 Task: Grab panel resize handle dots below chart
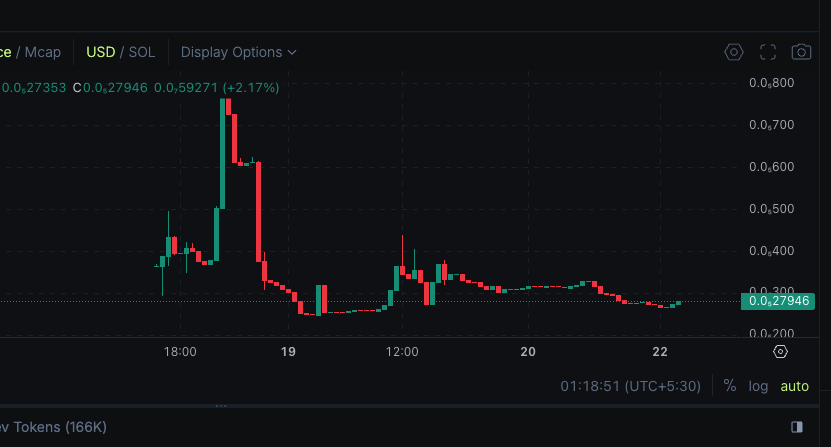[221, 406]
